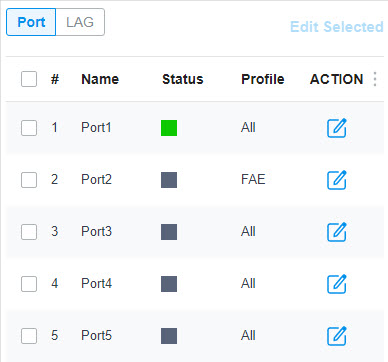Click the Edit Selected link
Viewport: 388px width, 362px height.
coord(337,27)
